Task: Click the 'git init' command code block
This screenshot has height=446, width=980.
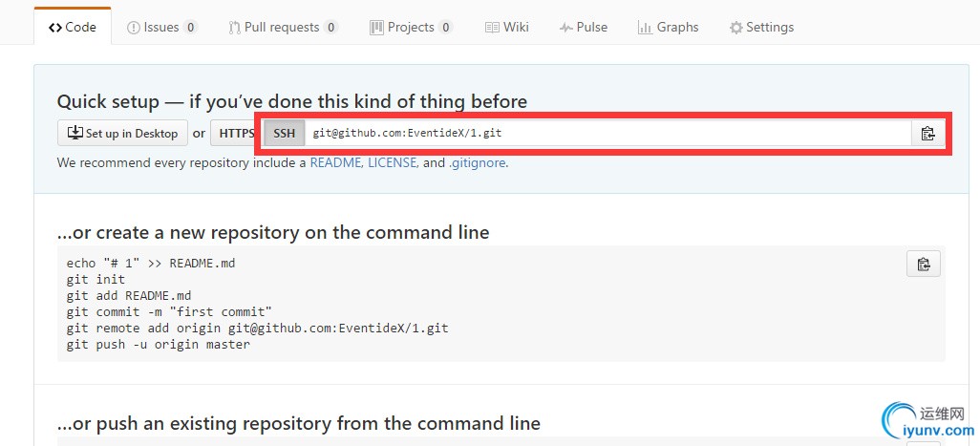Action: 96,280
